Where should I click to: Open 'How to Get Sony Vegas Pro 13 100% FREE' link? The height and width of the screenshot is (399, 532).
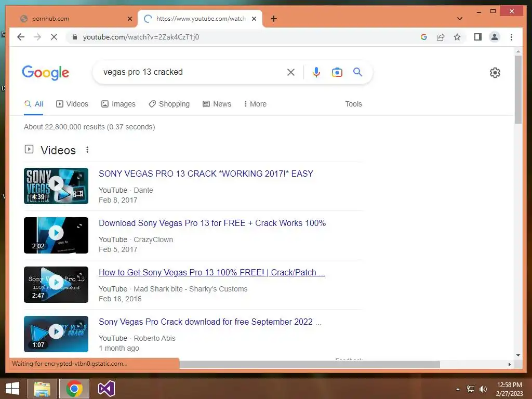(x=212, y=272)
